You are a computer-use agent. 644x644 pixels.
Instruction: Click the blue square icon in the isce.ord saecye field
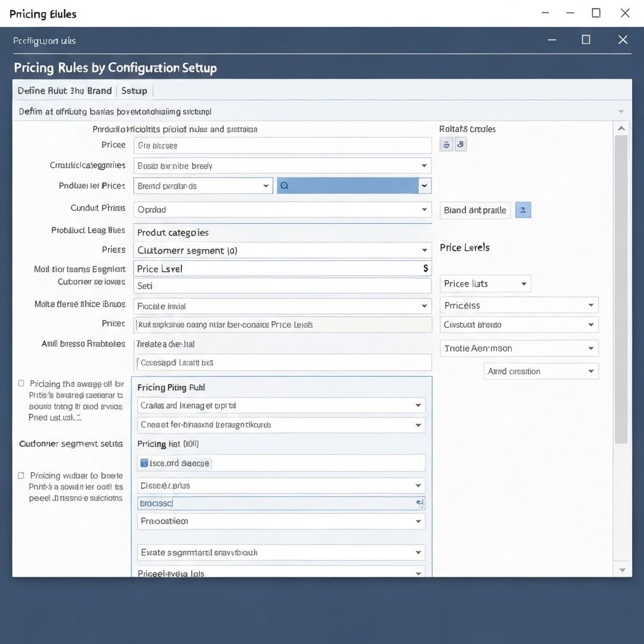(144, 463)
